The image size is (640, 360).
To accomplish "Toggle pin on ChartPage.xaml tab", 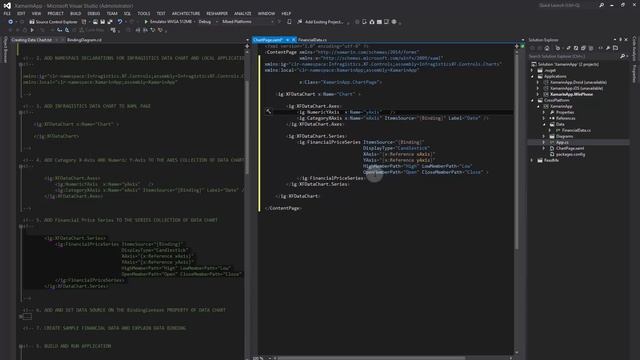I will (287, 40).
